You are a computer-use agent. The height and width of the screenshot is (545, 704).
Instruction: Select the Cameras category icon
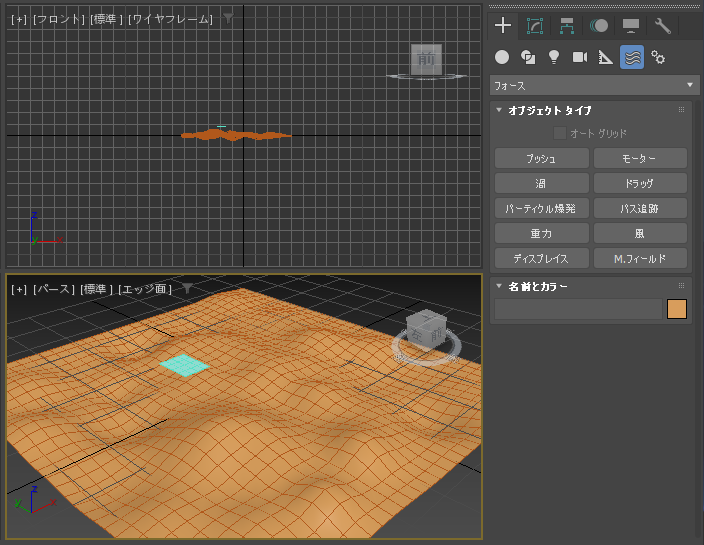pos(580,57)
